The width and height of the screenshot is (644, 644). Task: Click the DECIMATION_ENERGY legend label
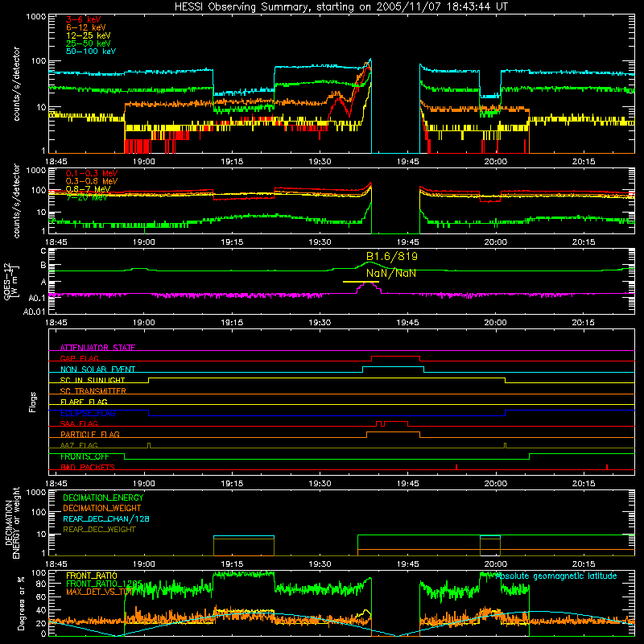(x=103, y=497)
